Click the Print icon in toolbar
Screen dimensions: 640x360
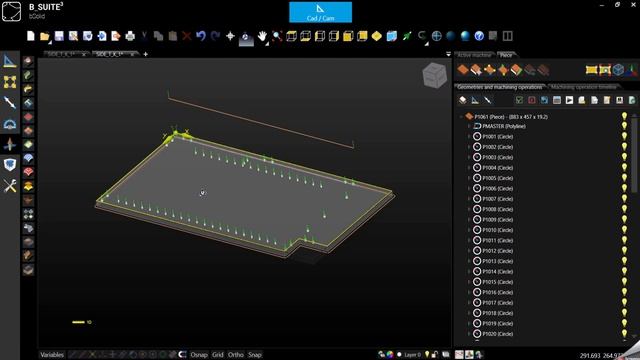click(130, 36)
